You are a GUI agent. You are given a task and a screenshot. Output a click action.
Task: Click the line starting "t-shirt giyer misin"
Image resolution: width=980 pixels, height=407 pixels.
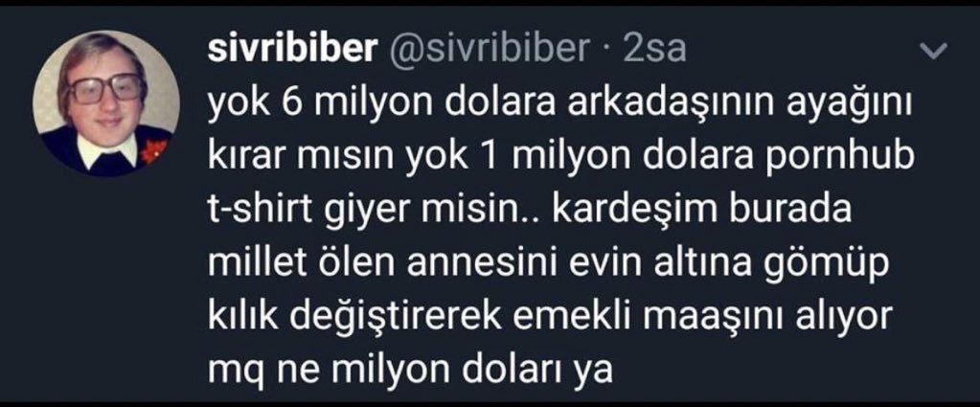point(530,214)
